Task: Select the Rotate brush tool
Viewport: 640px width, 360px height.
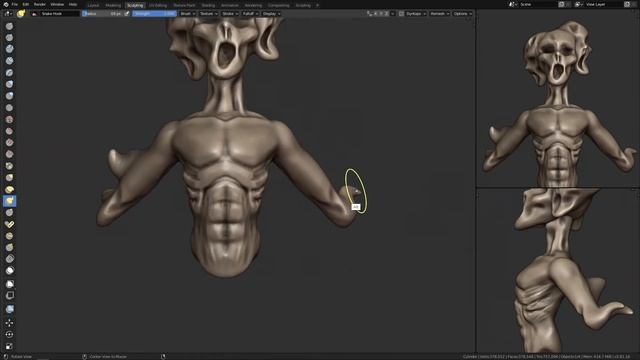Action: tap(9, 247)
